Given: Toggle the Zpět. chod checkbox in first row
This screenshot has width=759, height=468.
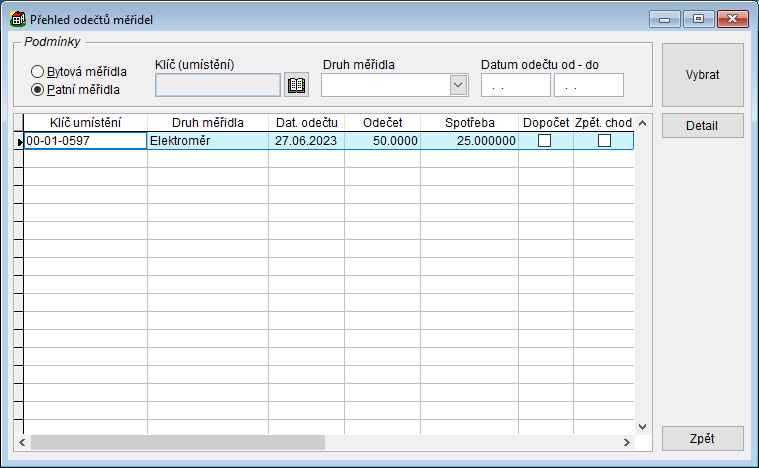Looking at the screenshot, I should pyautogui.click(x=604, y=141).
